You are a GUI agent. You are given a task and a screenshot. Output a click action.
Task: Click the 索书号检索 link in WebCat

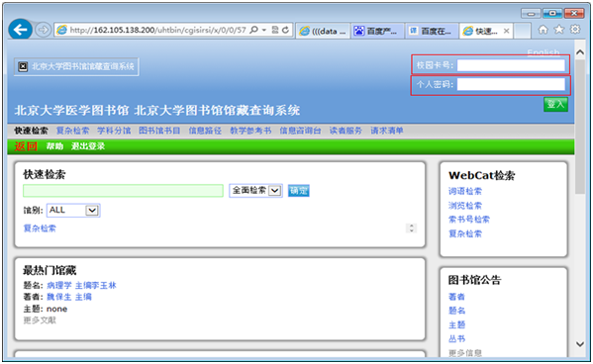[x=469, y=220]
